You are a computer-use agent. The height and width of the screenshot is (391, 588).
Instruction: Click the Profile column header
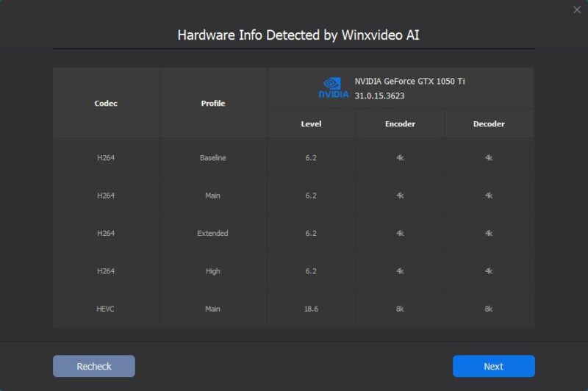(213, 103)
